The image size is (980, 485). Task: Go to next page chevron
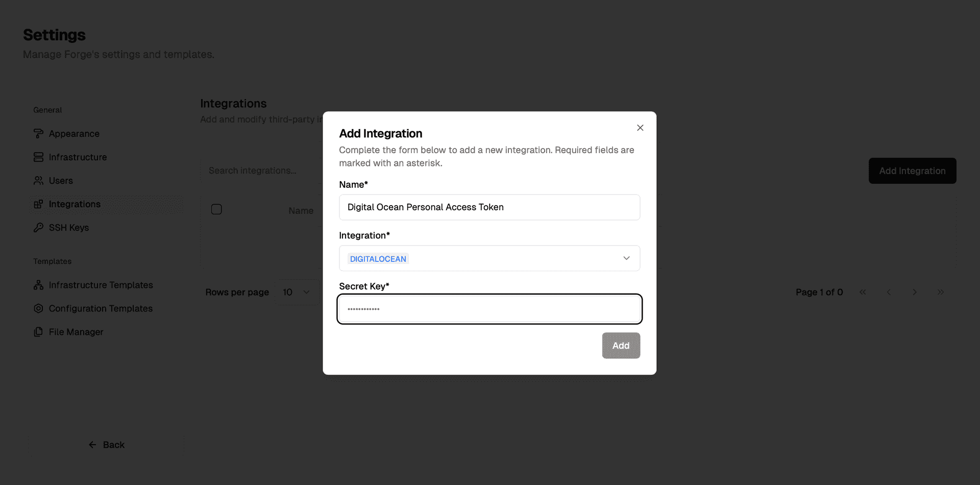pyautogui.click(x=915, y=292)
